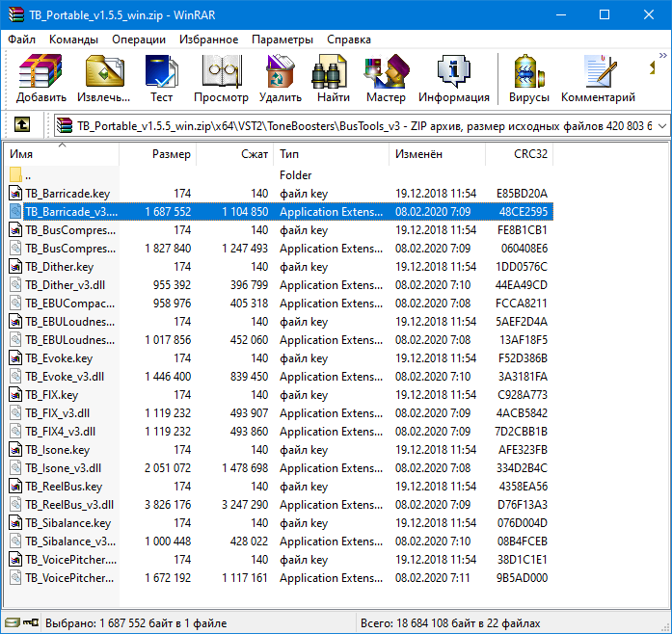Image resolution: width=672 pixels, height=634 pixels.
Task: Launch the Мастер (Wizard) tool
Action: point(387,70)
